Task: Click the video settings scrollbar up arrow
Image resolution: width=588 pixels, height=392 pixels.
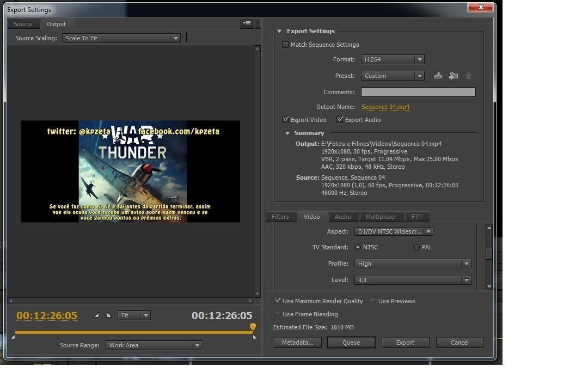Action: pyautogui.click(x=489, y=228)
